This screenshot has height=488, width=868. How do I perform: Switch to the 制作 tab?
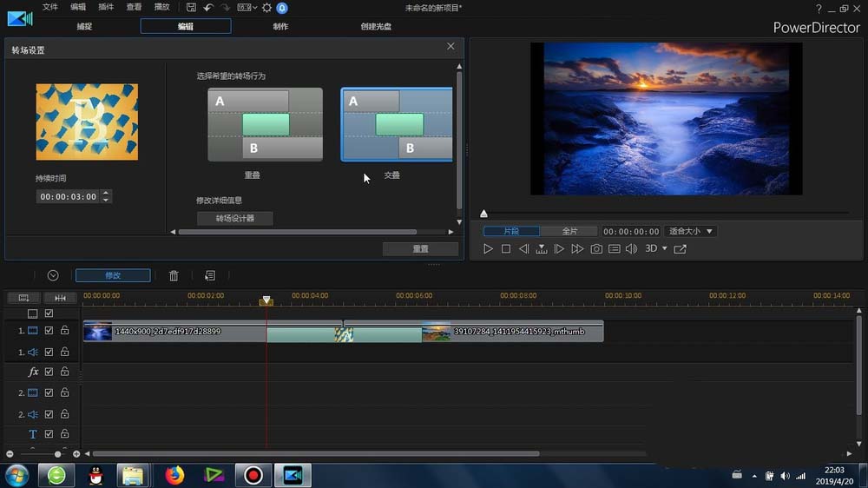coord(280,26)
